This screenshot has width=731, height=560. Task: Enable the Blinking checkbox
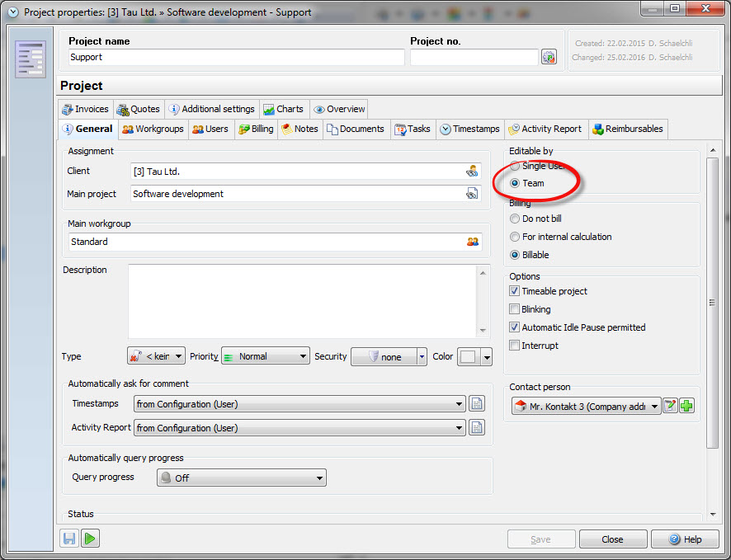click(x=515, y=309)
